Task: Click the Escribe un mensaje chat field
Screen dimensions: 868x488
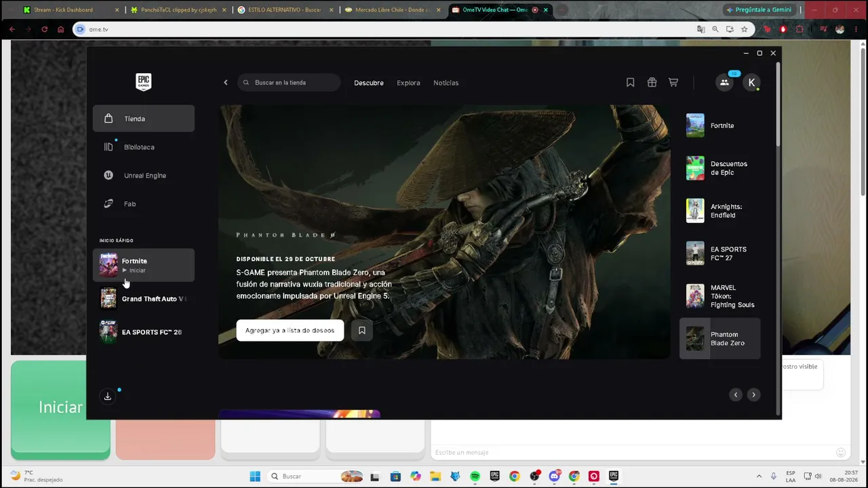Action: point(633,453)
